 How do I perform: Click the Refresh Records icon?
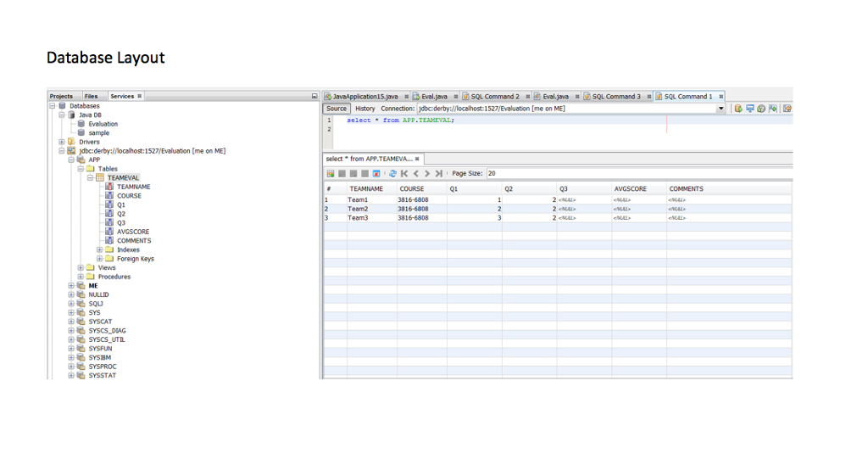(x=392, y=173)
